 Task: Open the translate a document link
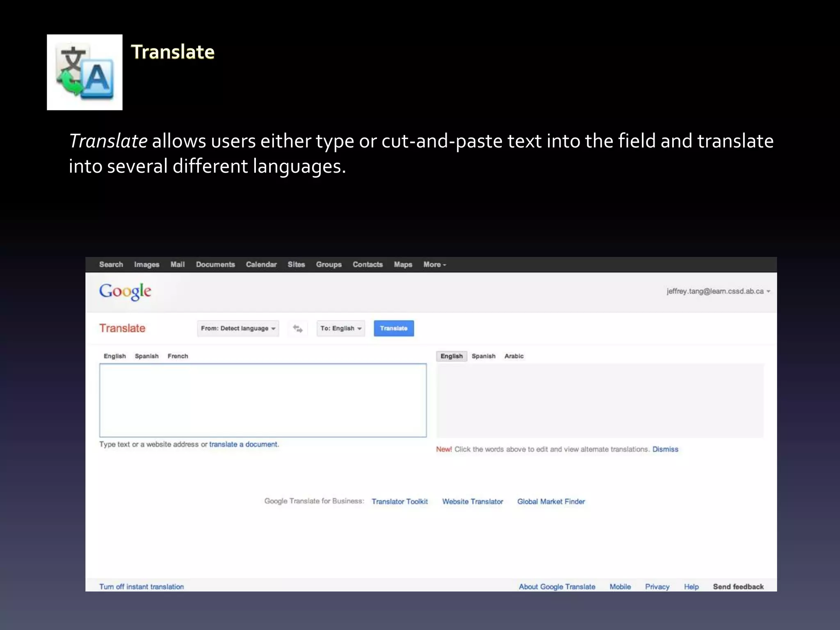tap(244, 444)
